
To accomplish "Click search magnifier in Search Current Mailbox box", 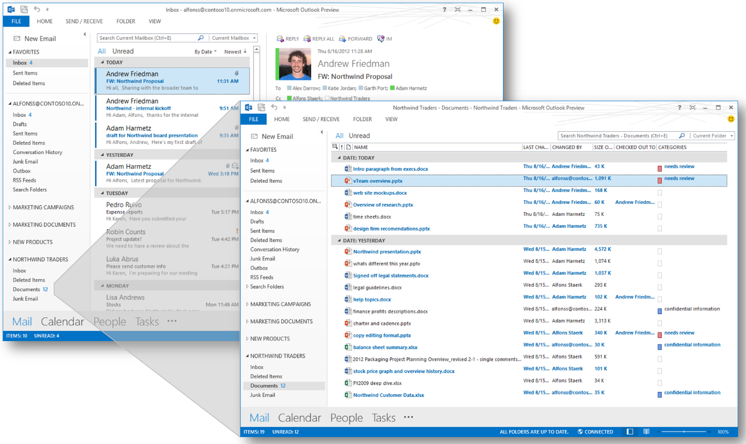I will (x=200, y=38).
